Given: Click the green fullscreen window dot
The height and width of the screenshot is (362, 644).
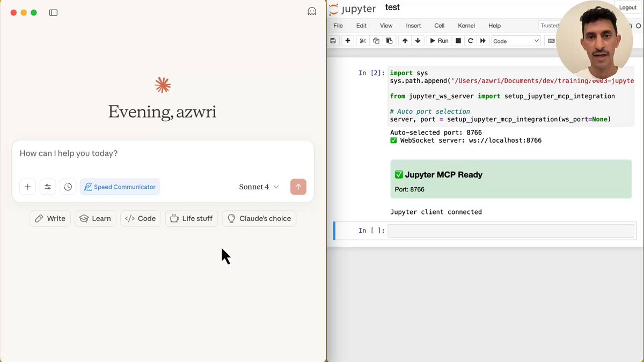Looking at the screenshot, I should (x=34, y=12).
